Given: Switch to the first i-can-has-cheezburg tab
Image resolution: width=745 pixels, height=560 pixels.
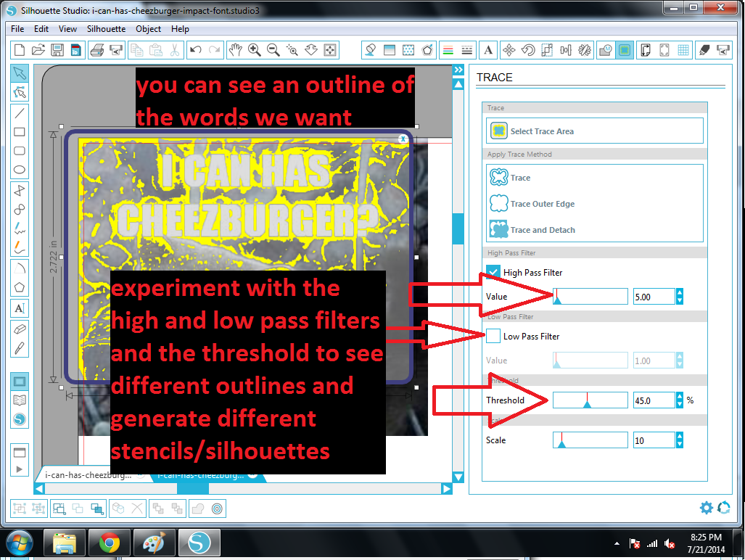Looking at the screenshot, I should pyautogui.click(x=90, y=475).
